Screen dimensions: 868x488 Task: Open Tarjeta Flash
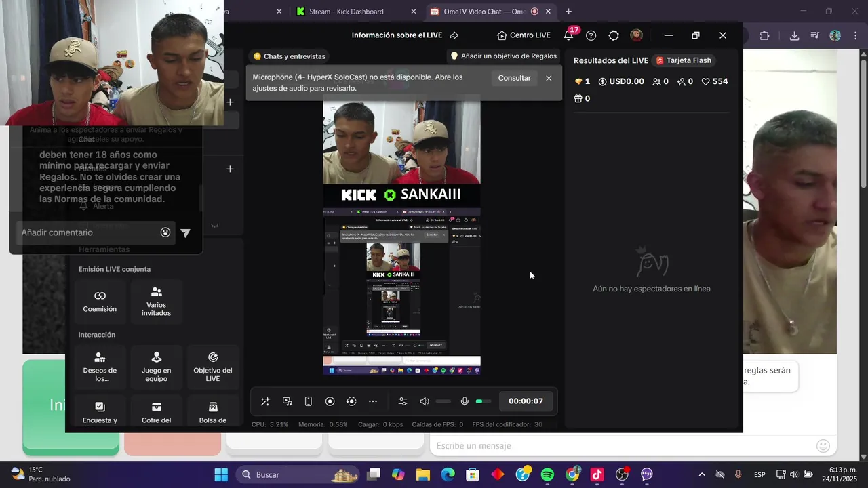coord(684,60)
